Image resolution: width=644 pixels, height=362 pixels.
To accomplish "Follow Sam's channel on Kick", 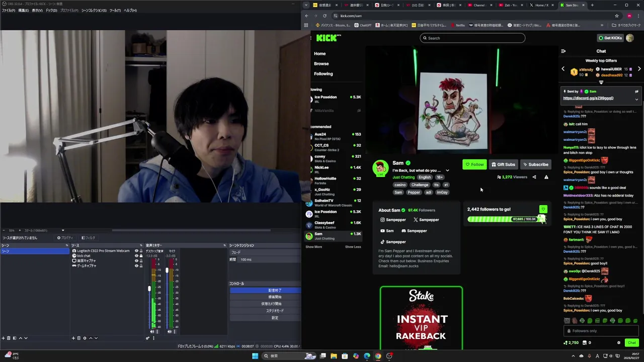I will (x=474, y=164).
